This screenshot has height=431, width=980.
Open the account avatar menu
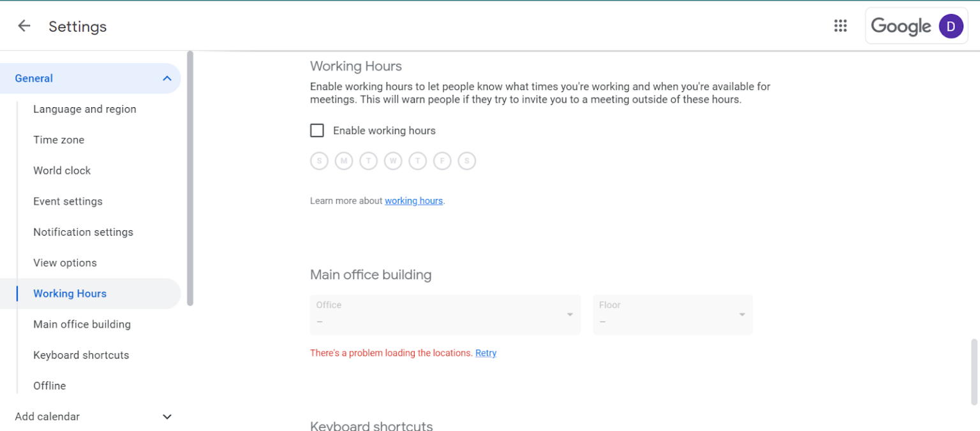[x=951, y=26]
